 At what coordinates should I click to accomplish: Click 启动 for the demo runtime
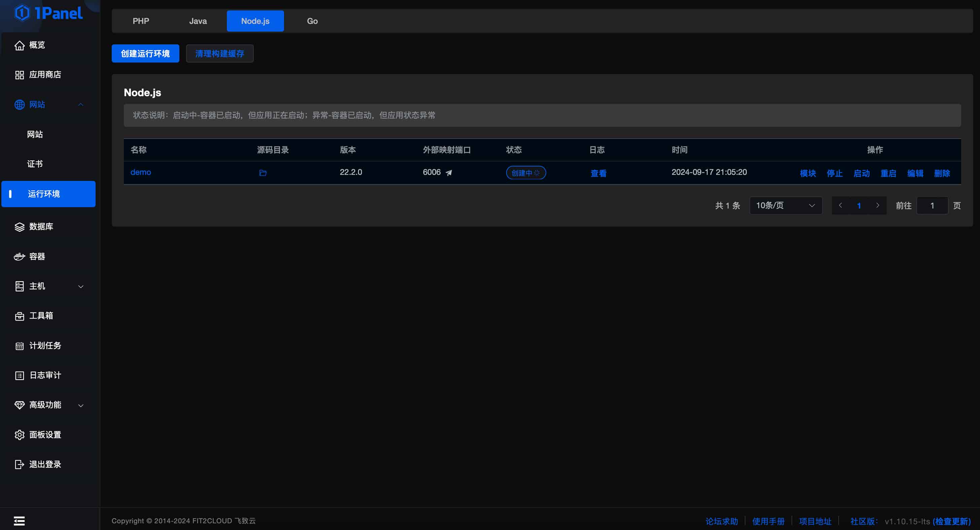861,174
